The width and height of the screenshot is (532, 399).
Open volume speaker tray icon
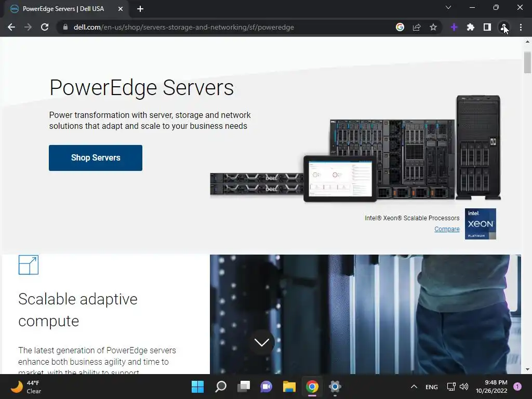pos(463,387)
